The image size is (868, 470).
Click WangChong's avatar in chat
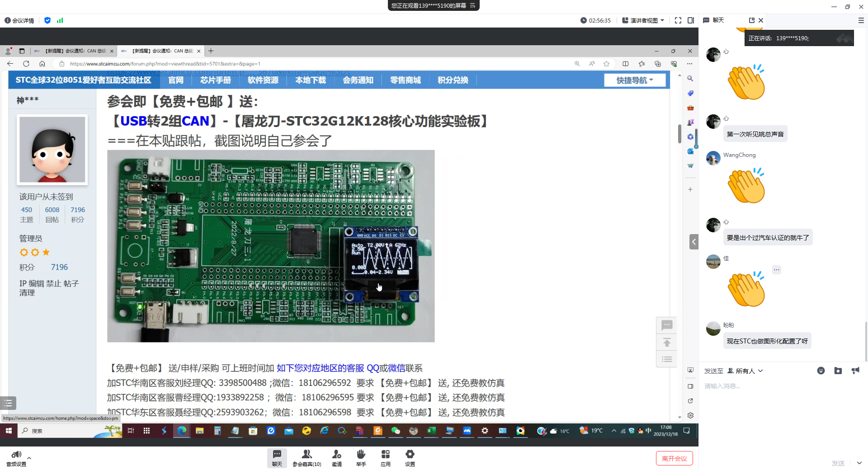point(713,158)
